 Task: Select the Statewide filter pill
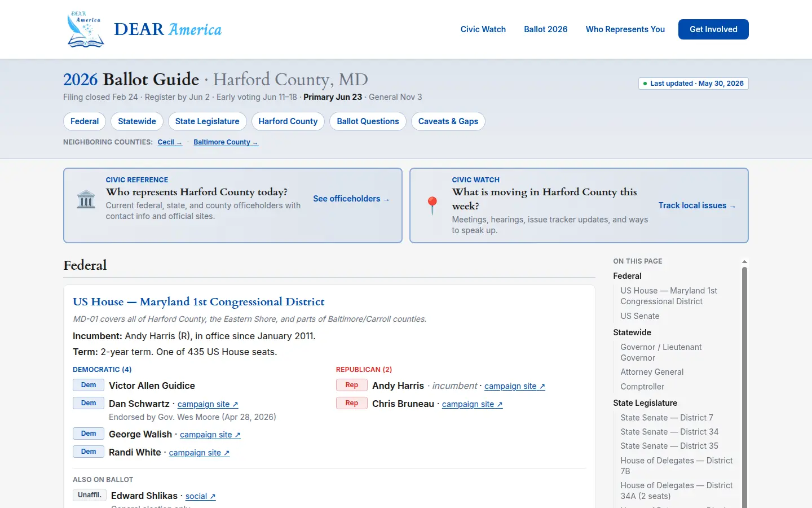137,121
